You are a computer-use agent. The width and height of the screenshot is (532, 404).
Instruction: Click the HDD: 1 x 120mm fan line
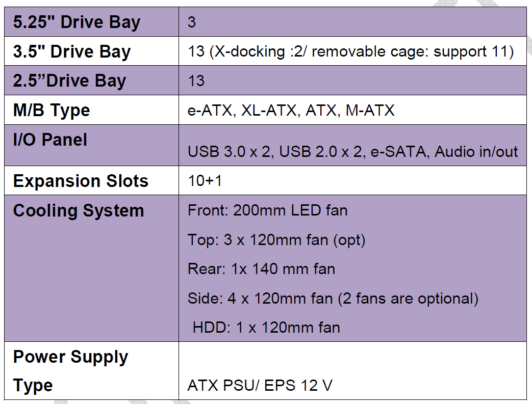(x=266, y=328)
